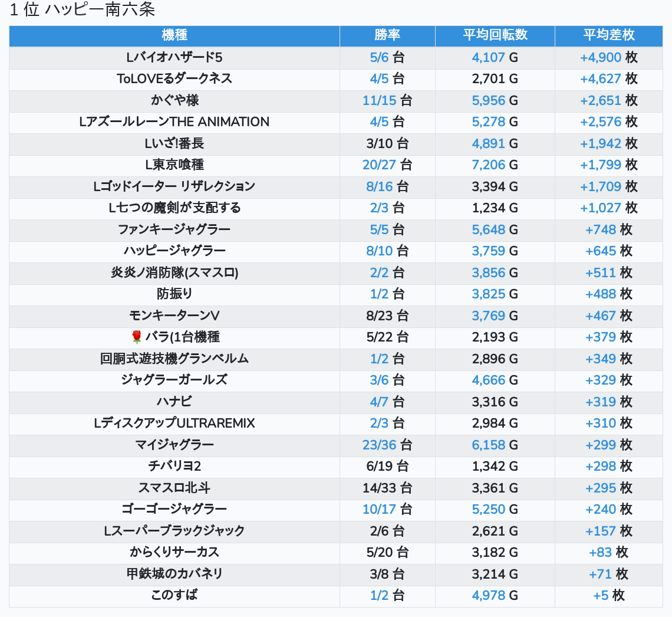Screen dimensions: 672x617
Task: Click the かぐや様 machine name
Action: [x=174, y=100]
